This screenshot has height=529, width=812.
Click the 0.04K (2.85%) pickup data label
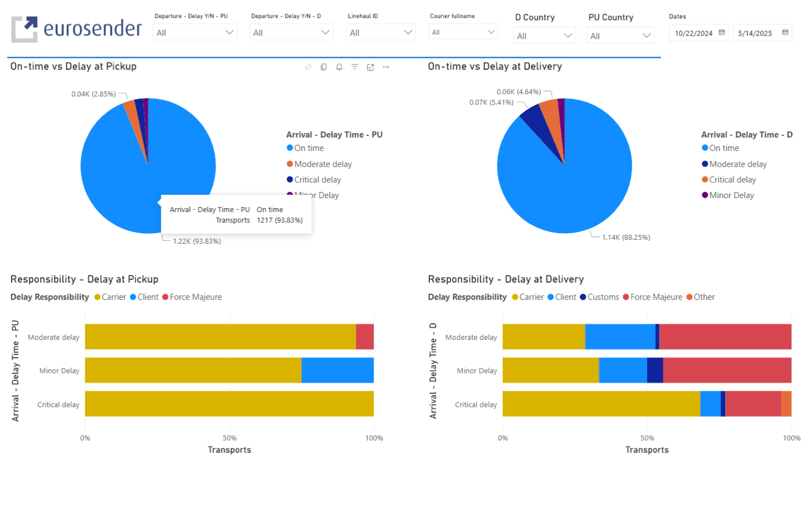94,94
